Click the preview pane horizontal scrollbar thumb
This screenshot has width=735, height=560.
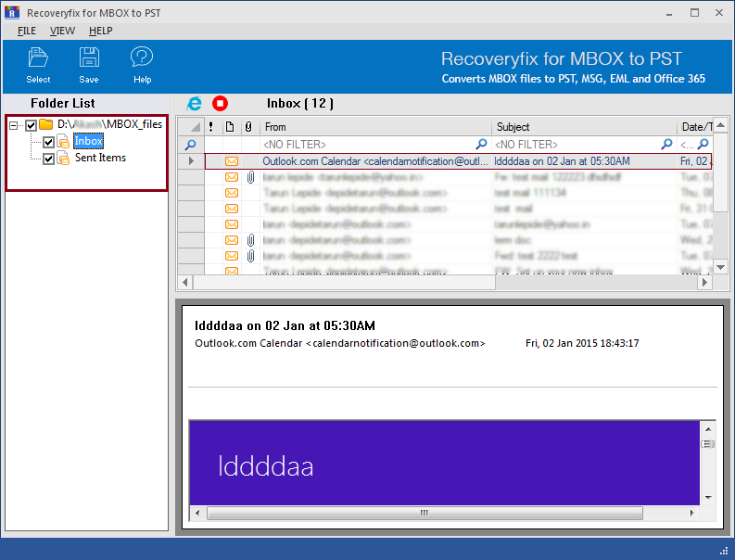click(x=425, y=513)
